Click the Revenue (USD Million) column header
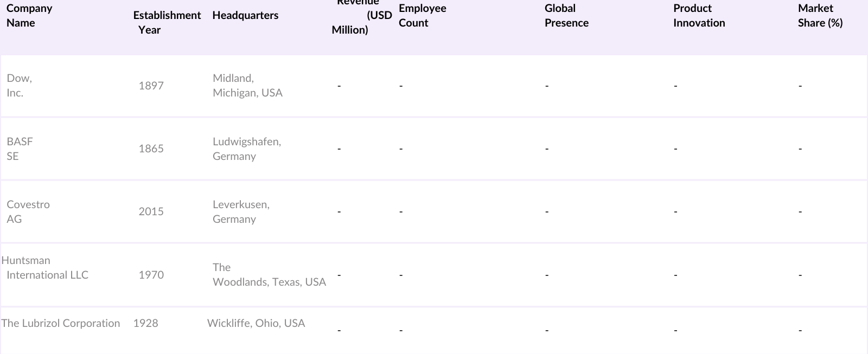 pyautogui.click(x=361, y=16)
